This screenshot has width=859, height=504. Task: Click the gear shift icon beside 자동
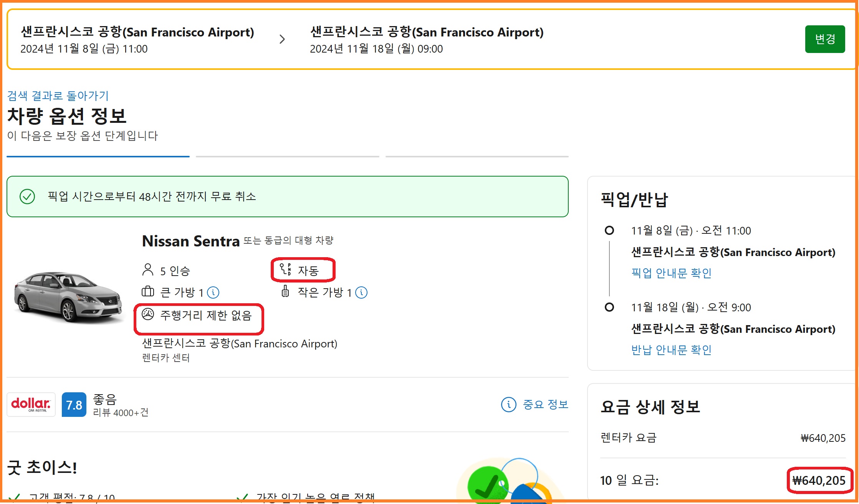[285, 269]
